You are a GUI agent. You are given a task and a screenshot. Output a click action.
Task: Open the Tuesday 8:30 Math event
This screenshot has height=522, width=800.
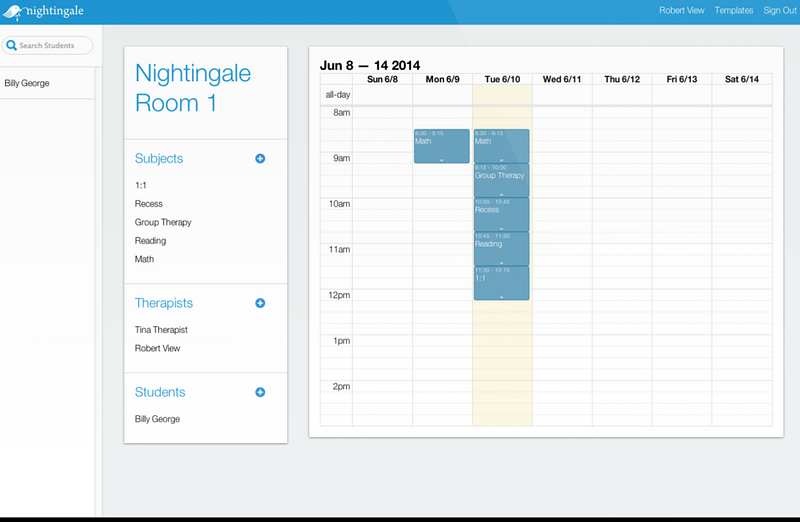pyautogui.click(x=502, y=146)
